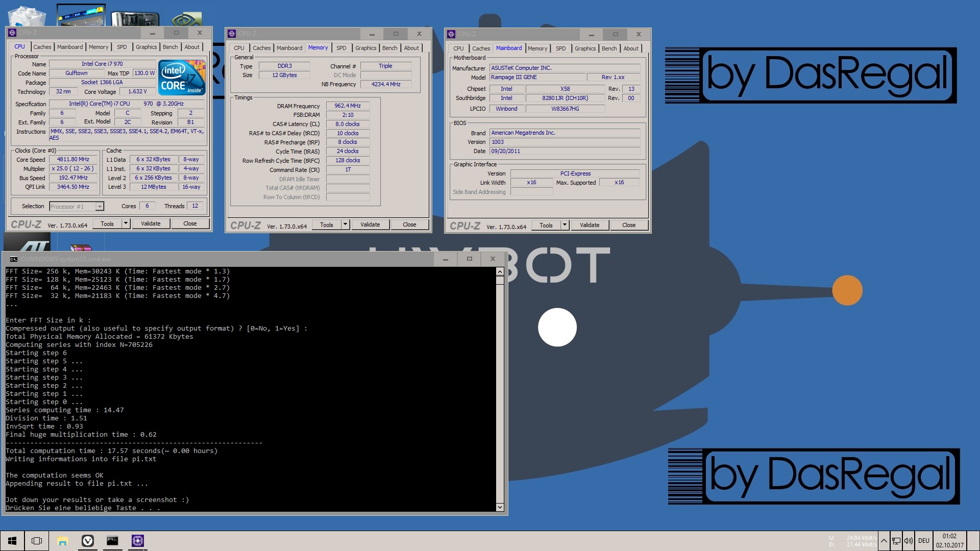The image size is (980, 551).
Task: Click Tools button in Mainboard window
Action: (546, 225)
